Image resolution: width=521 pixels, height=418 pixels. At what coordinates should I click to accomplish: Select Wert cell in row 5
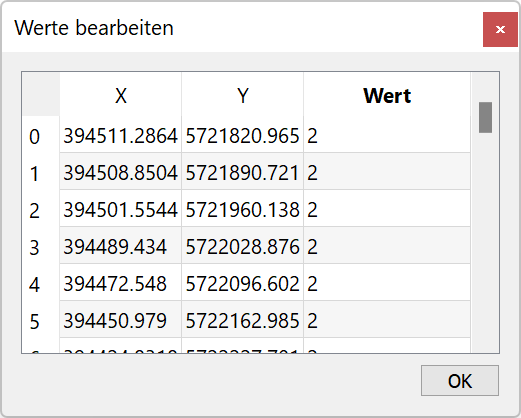pyautogui.click(x=387, y=320)
